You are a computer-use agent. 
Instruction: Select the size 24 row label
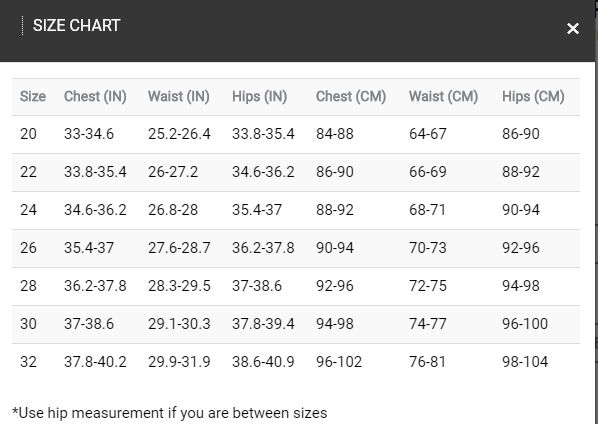tap(29, 210)
